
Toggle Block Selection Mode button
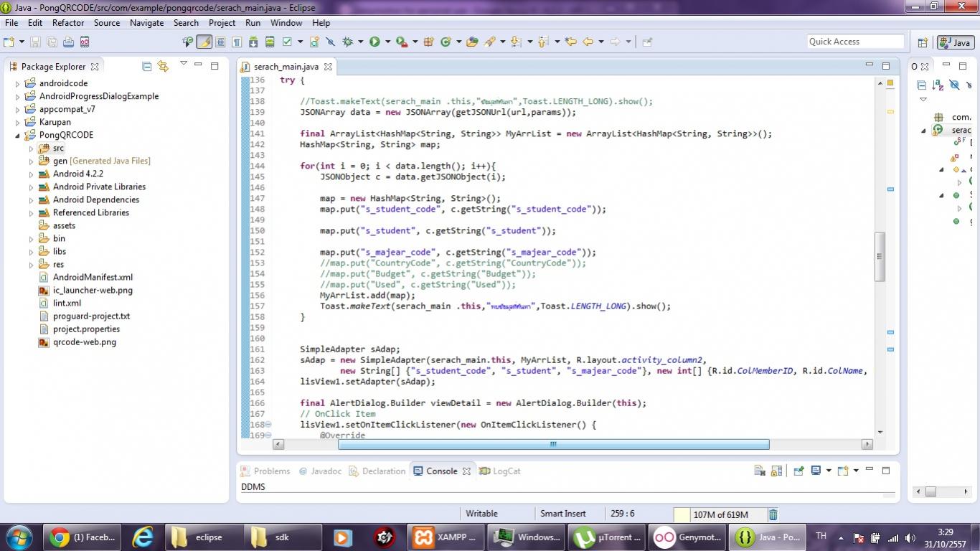click(220, 42)
